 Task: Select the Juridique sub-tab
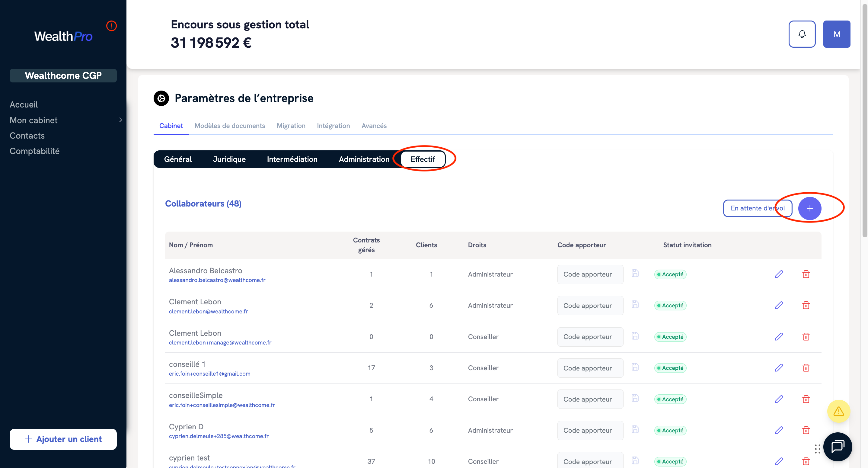tap(229, 159)
